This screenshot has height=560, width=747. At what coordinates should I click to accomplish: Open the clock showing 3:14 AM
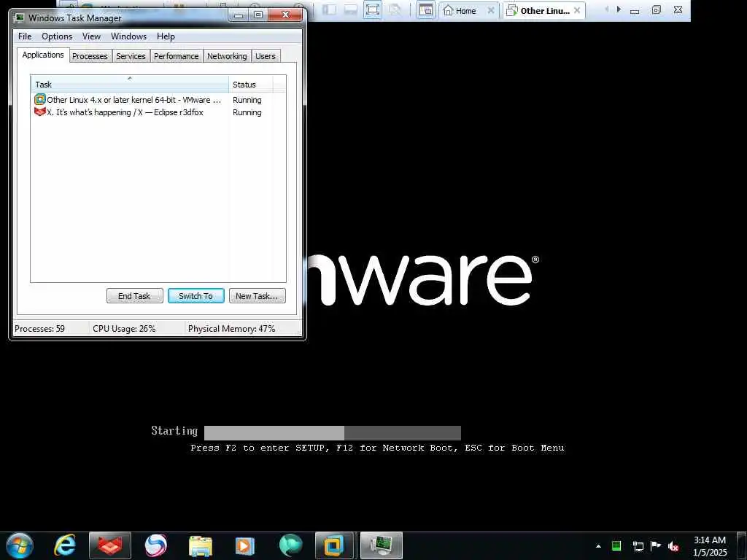pyautogui.click(x=709, y=546)
